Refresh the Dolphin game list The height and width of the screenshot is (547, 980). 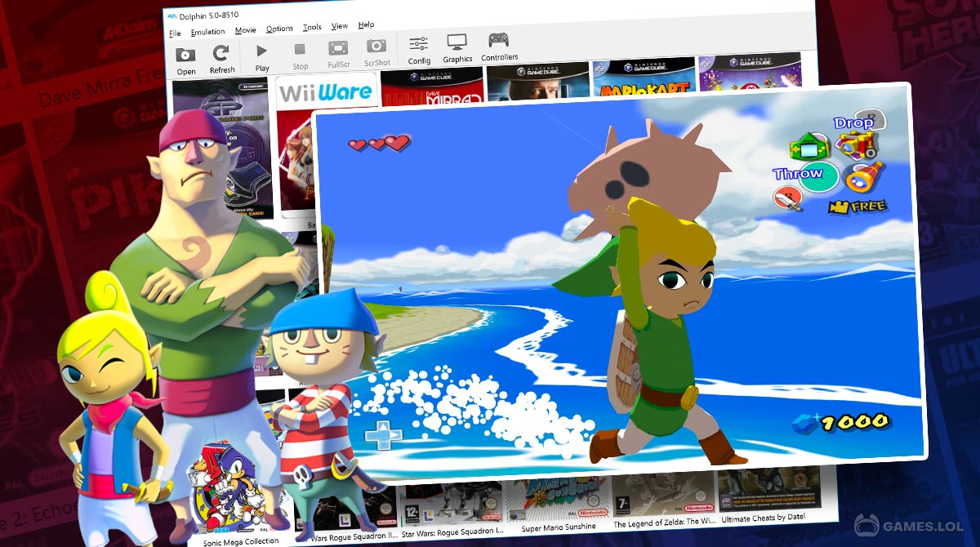[x=221, y=54]
